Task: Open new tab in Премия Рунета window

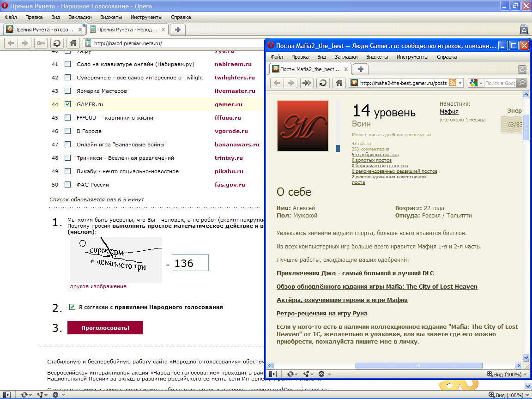Action: (177, 30)
